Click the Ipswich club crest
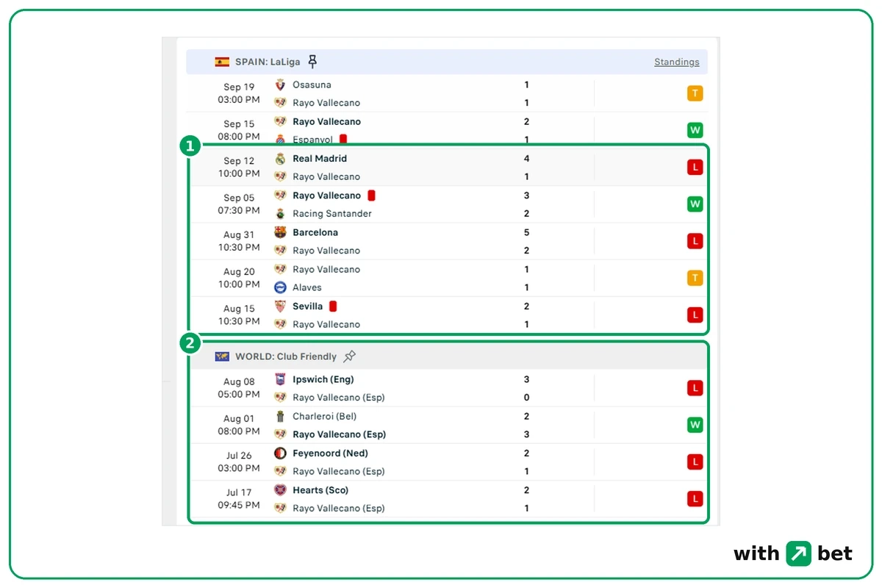This screenshot has width=882, height=588. 280,380
